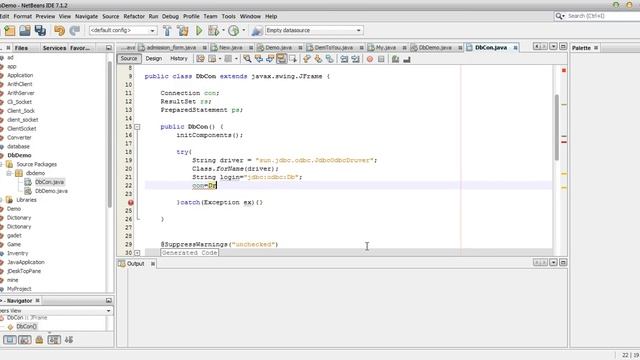Close the Output panel tab
This screenshot has width=640, height=360.
coord(153,264)
